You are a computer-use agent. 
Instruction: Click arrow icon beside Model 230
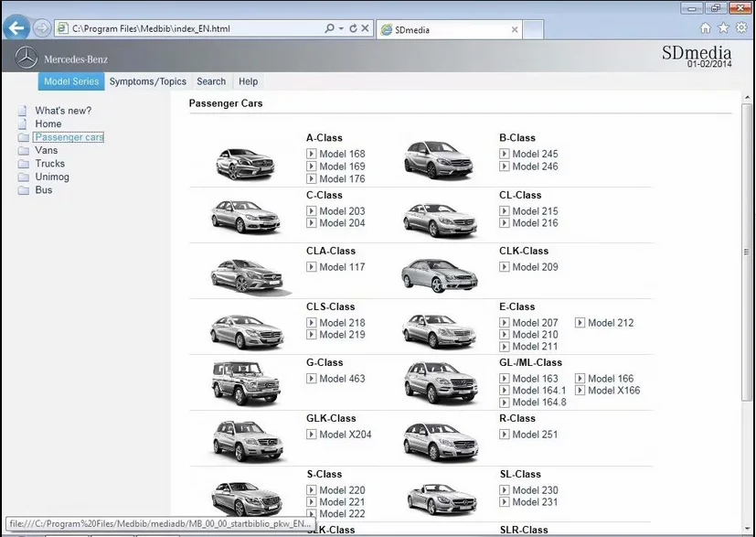point(504,490)
